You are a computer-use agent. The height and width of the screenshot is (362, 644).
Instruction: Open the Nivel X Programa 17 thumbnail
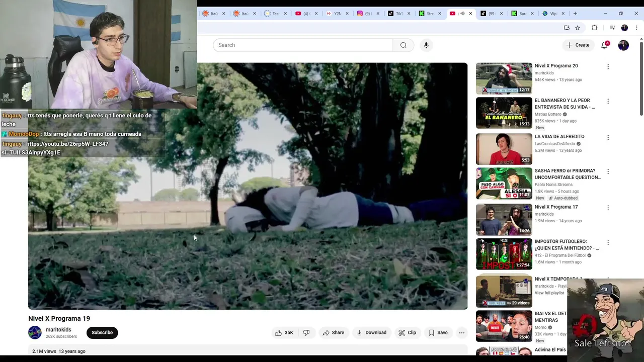pyautogui.click(x=504, y=220)
